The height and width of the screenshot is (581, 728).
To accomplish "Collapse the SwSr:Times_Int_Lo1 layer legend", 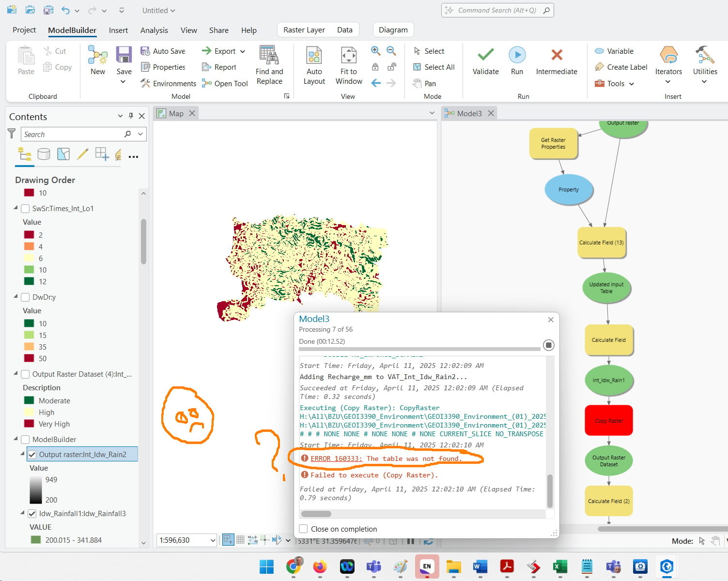I will 15,208.
